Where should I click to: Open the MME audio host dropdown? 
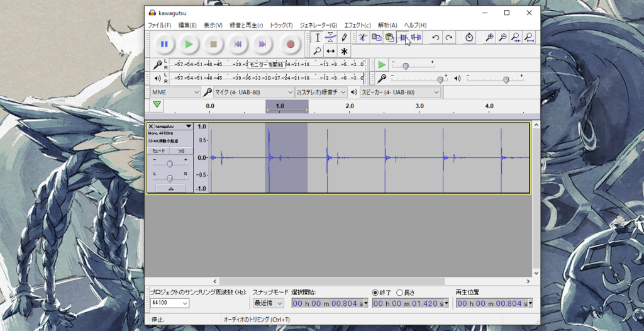click(x=175, y=92)
